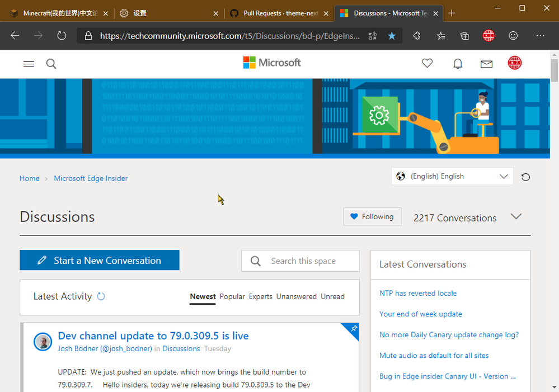Click the lock icon in the address bar

pos(88,36)
